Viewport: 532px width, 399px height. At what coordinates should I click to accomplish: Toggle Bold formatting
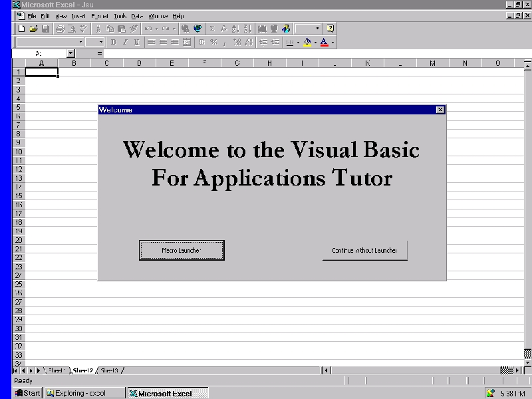point(114,43)
